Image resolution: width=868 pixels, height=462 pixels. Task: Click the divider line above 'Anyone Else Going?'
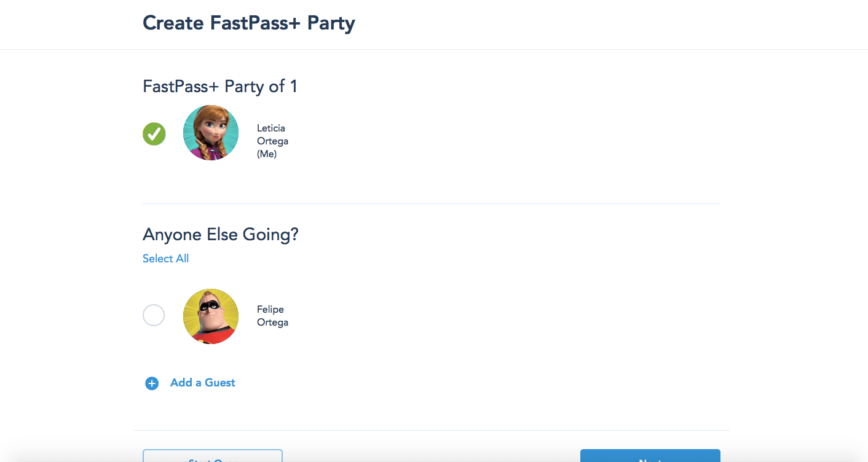click(x=430, y=203)
